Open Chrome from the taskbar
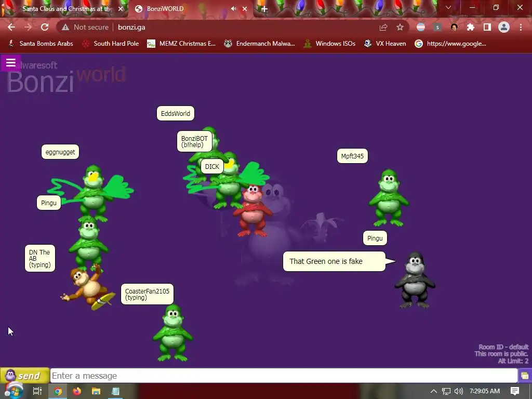This screenshot has height=399, width=532. pos(58,391)
